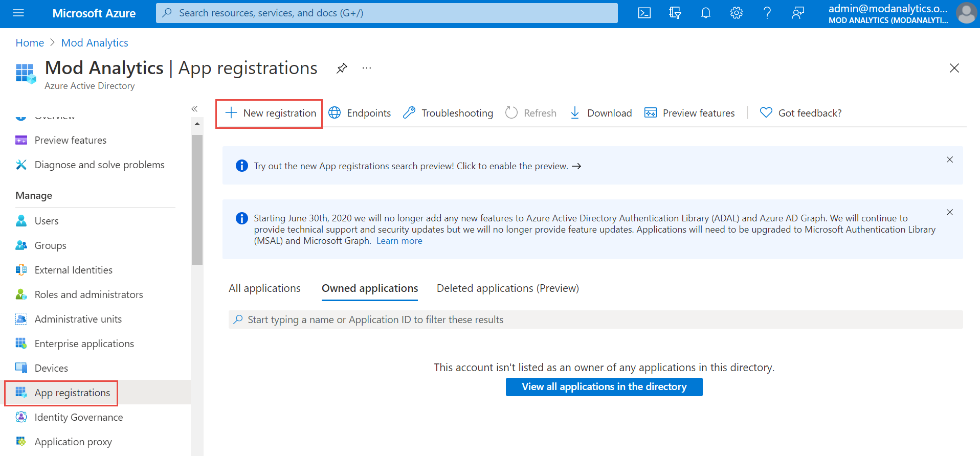Open the Mod Analytics breadcrumb link
This screenshot has height=456, width=980.
tap(95, 43)
